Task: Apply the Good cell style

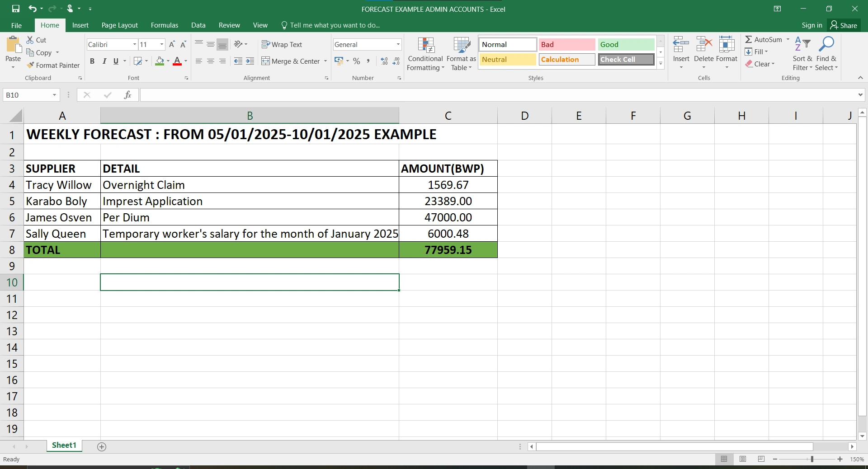Action: coord(626,44)
